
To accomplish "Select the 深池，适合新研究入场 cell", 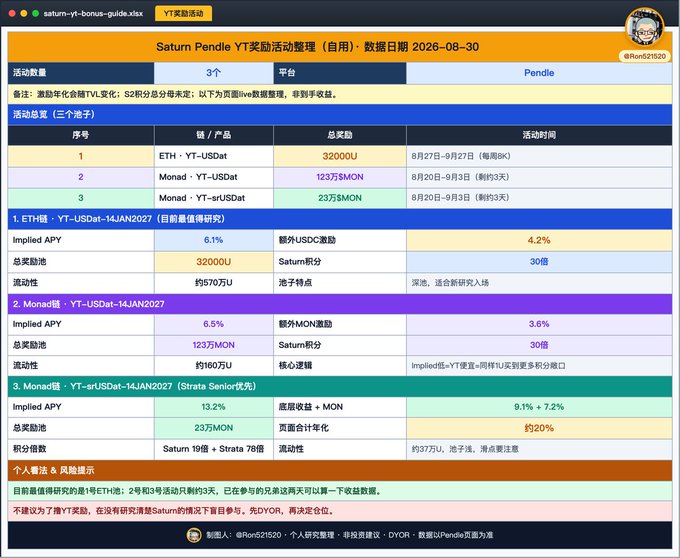I will (539, 283).
